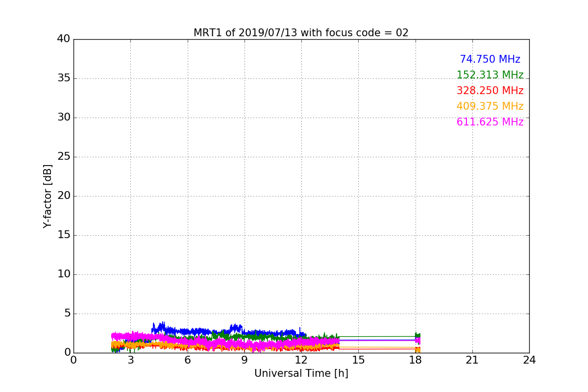Viewport: 588px width, 392px height.
Task: Click the 'Y-factor [dB]' axis label
Action: (x=48, y=196)
